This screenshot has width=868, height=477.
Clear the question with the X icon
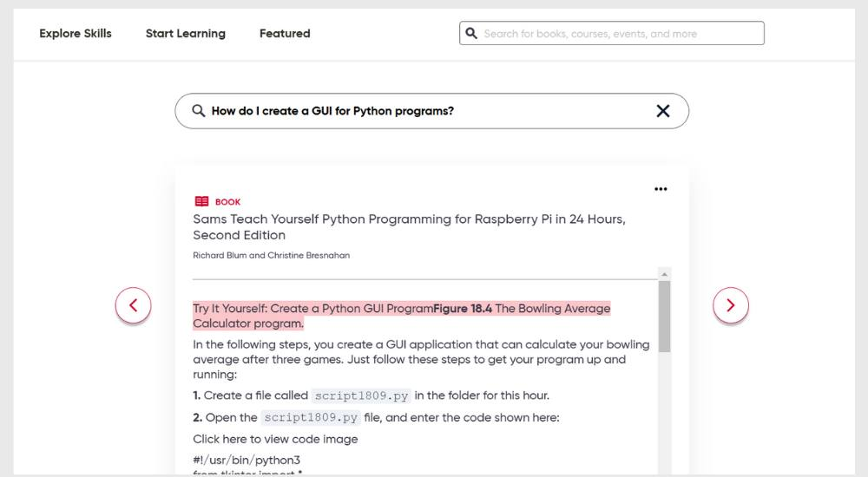pos(662,111)
